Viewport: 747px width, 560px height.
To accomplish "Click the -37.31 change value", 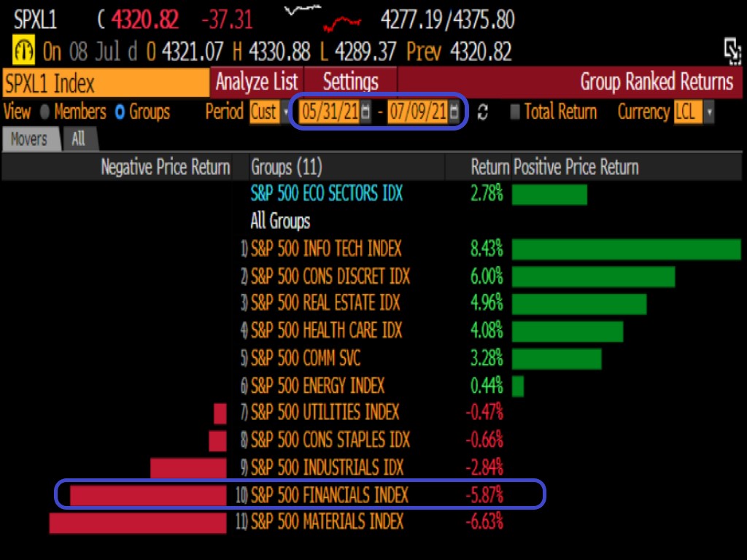I will 227,20.
